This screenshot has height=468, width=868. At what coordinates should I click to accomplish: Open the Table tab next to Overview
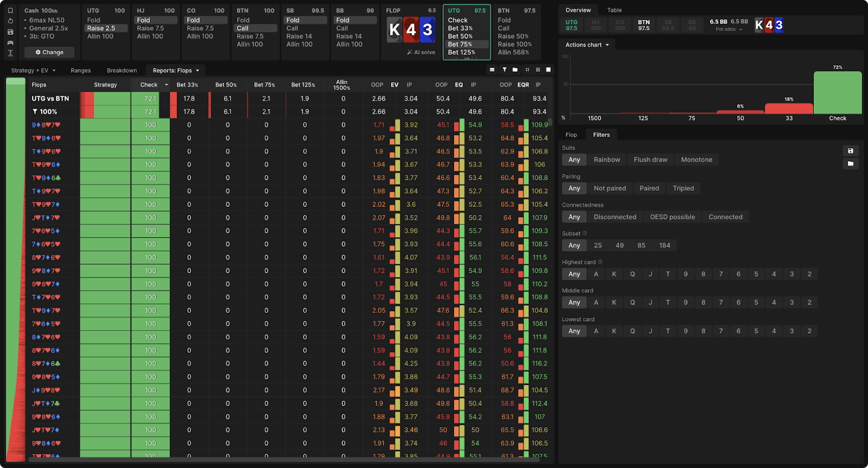click(x=614, y=10)
